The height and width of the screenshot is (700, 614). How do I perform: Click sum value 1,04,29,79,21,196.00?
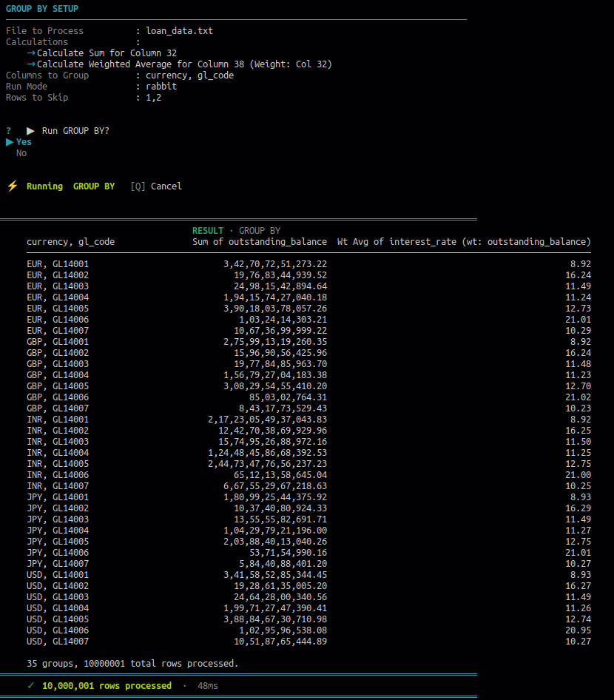275,531
